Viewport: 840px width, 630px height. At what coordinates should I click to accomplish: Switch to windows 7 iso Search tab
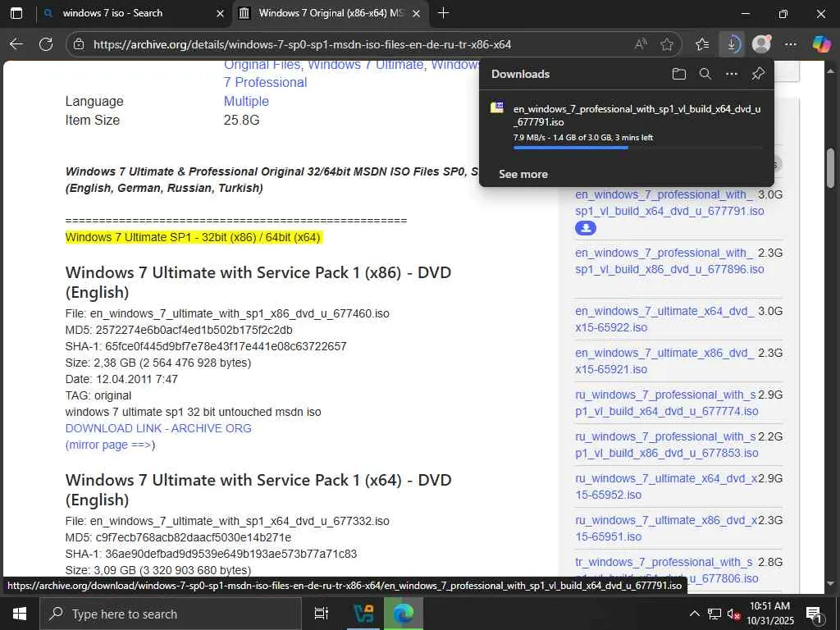(134, 13)
